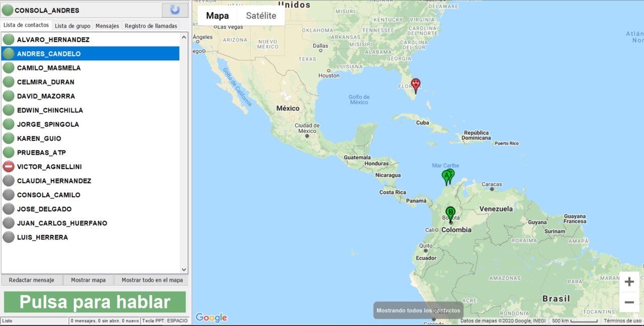Click PRUEBAS_ATP green status icon
This screenshot has height=326, width=644.
9,152
